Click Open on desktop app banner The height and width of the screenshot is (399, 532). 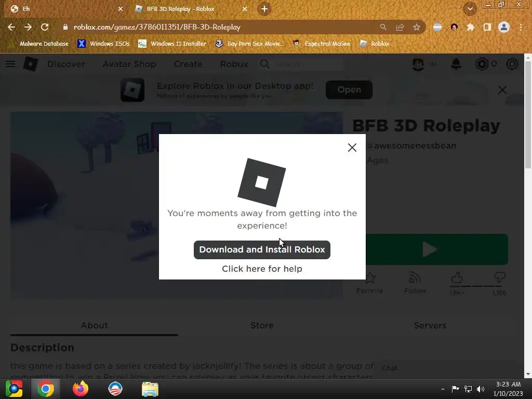pos(349,90)
